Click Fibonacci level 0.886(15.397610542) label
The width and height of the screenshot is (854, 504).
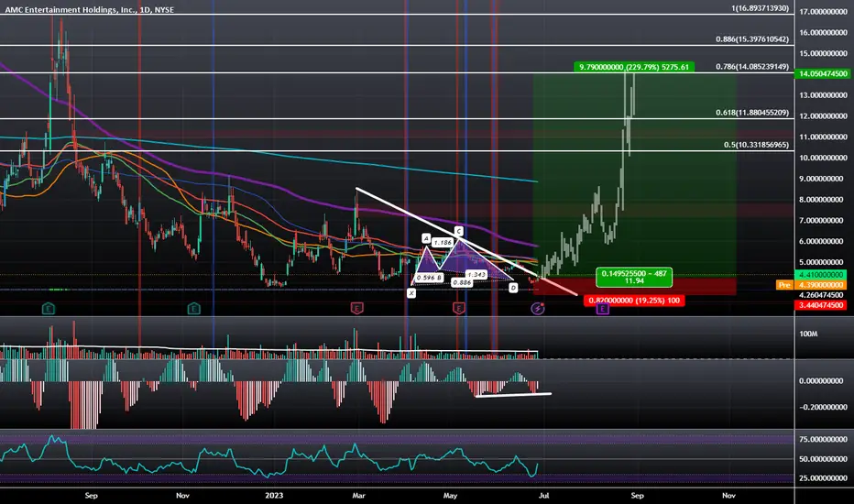[x=752, y=39]
